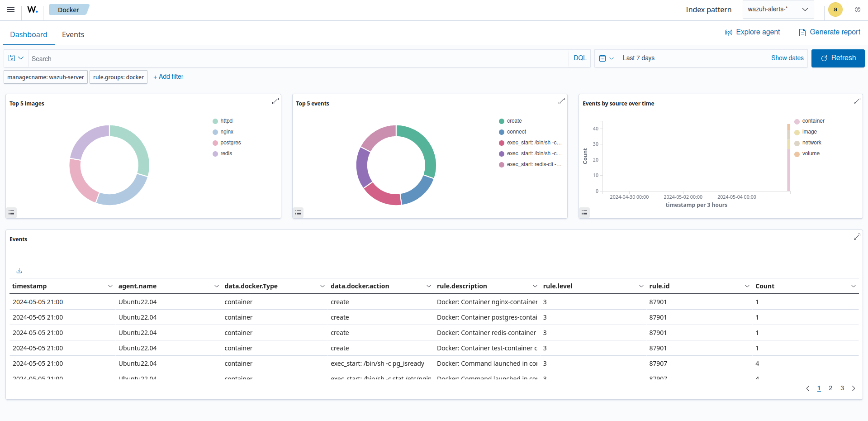Open legend list icon on Top 5 images panel

click(x=11, y=213)
